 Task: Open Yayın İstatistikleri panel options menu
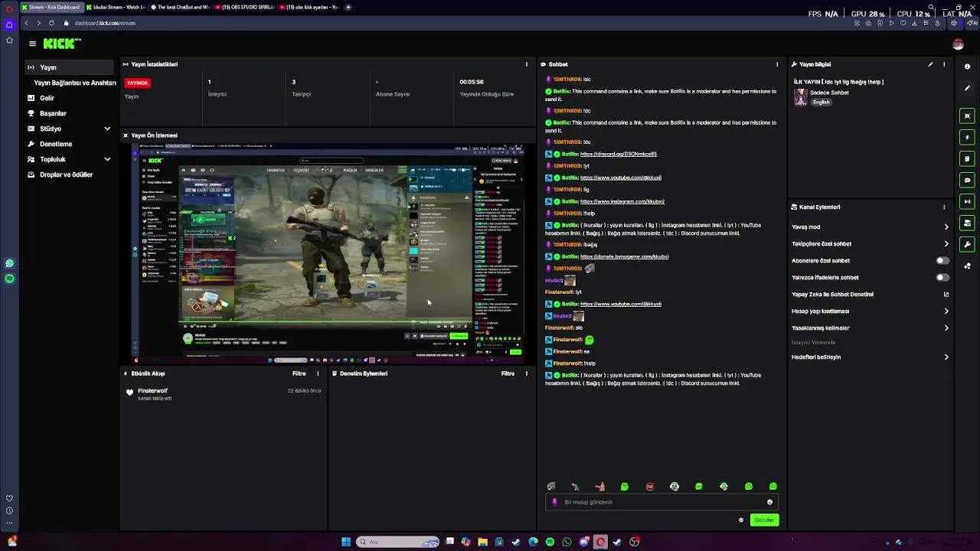click(x=526, y=64)
